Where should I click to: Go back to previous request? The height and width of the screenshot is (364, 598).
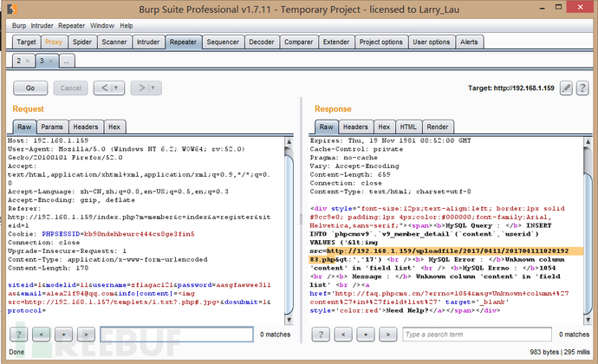coord(104,88)
